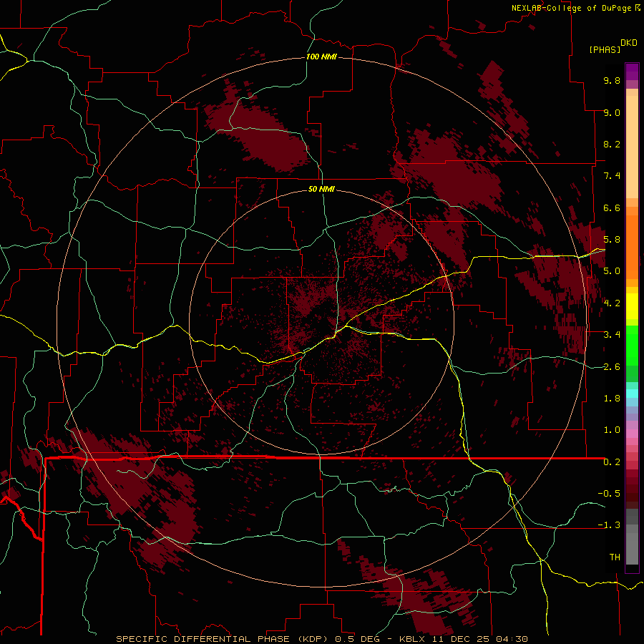Click the 11 DEC 25 04:30 timestamp
Viewport: 644px width, 644px height.
point(479,639)
